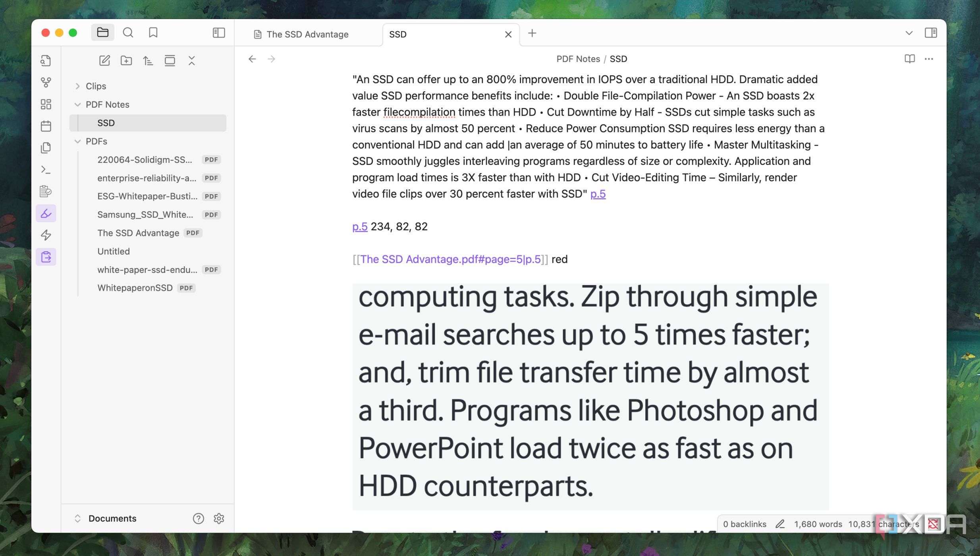Navigate forward in note history
This screenshot has width=980, height=556.
point(272,59)
